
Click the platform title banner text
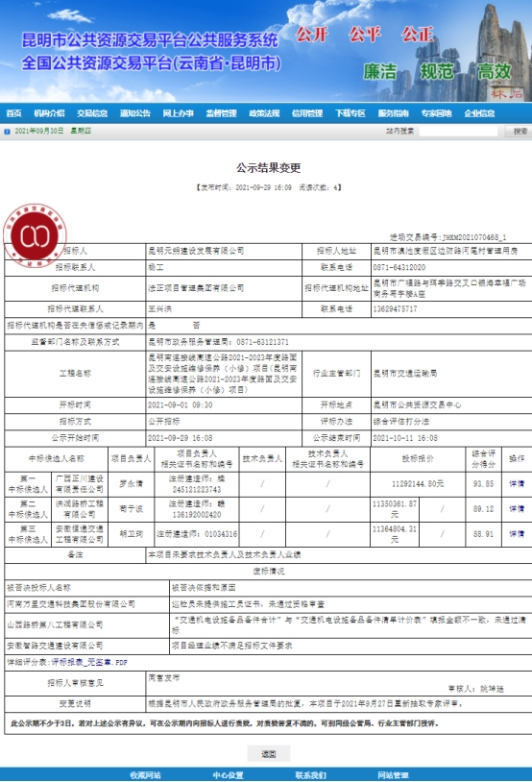tap(152, 52)
